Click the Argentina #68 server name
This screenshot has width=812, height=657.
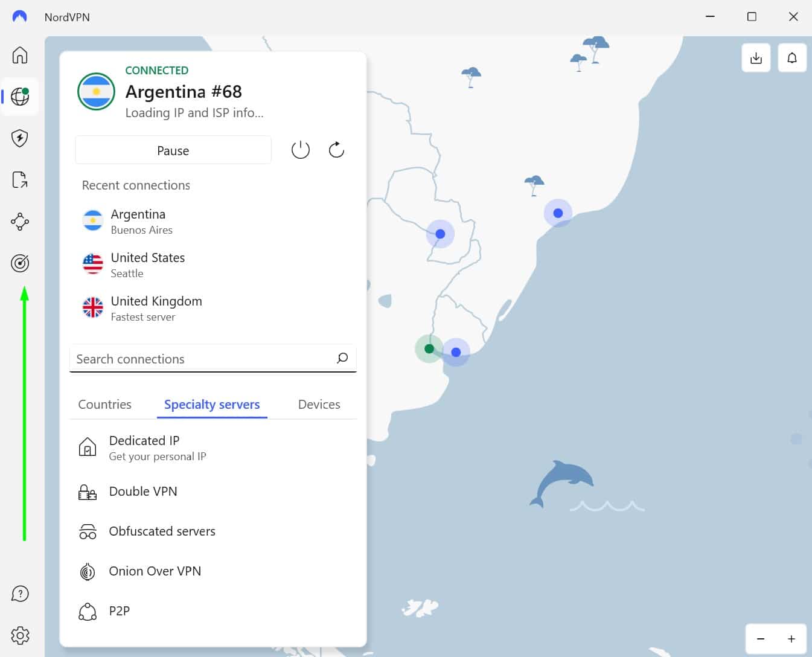click(184, 92)
